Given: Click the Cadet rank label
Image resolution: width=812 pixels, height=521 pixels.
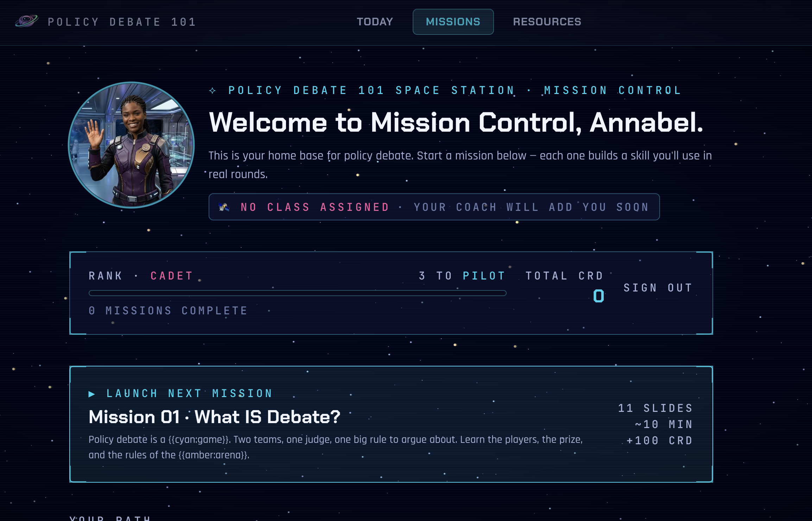Looking at the screenshot, I should pyautogui.click(x=172, y=276).
